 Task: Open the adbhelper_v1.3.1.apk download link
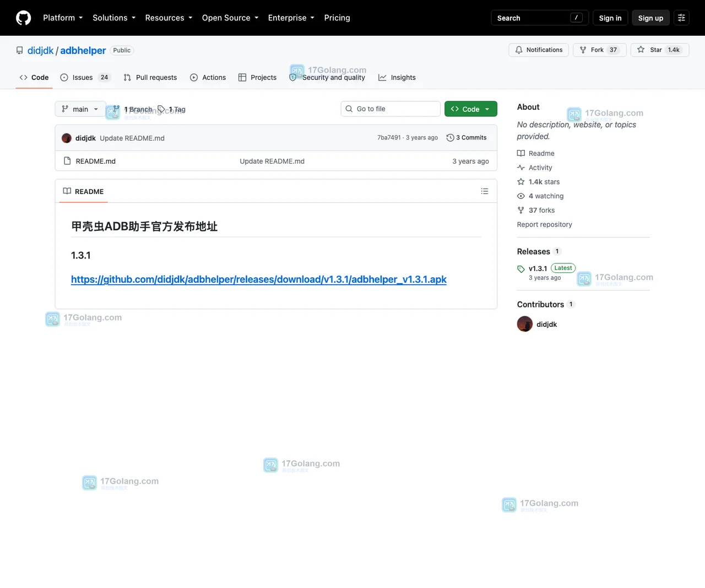pyautogui.click(x=259, y=279)
